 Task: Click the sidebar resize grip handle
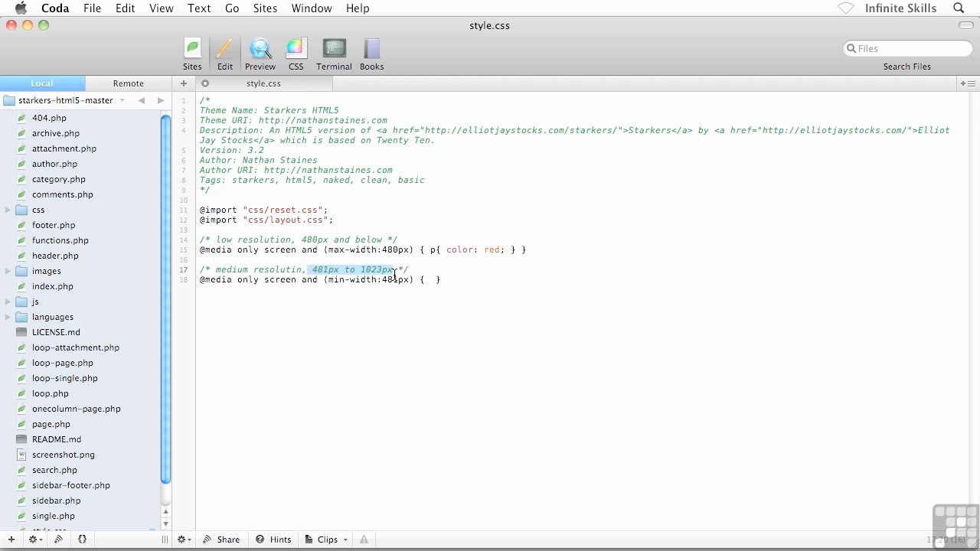click(165, 540)
